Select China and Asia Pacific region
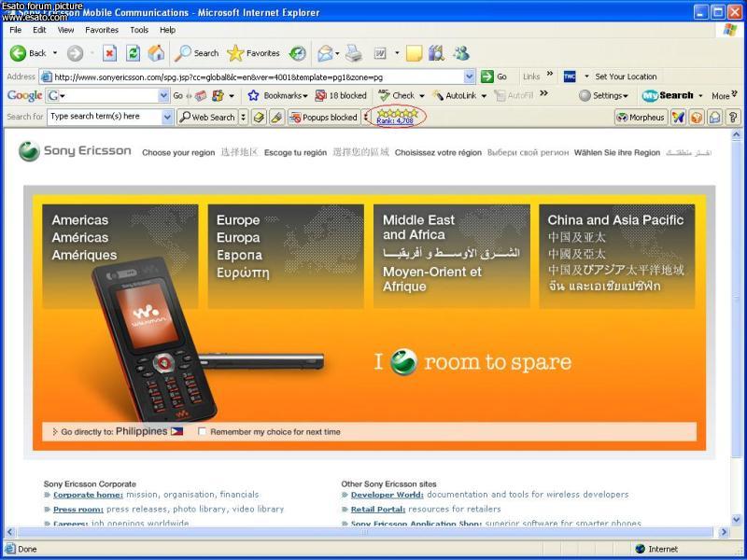 pos(617,256)
